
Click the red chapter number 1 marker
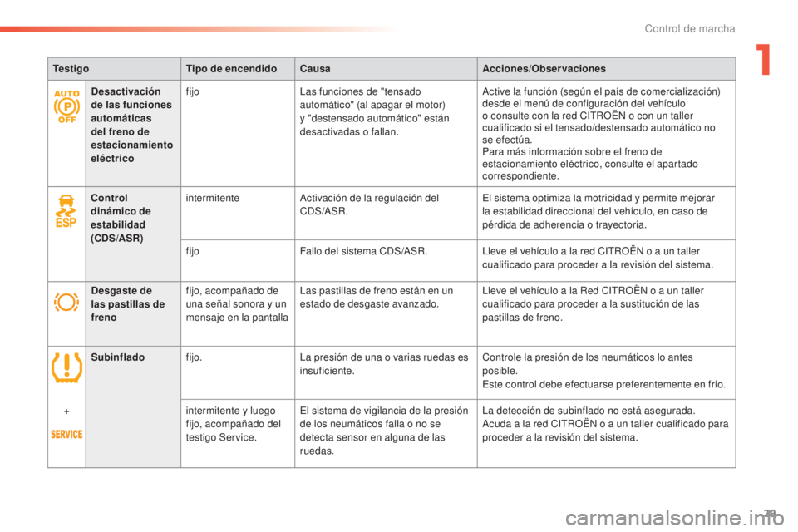click(763, 60)
